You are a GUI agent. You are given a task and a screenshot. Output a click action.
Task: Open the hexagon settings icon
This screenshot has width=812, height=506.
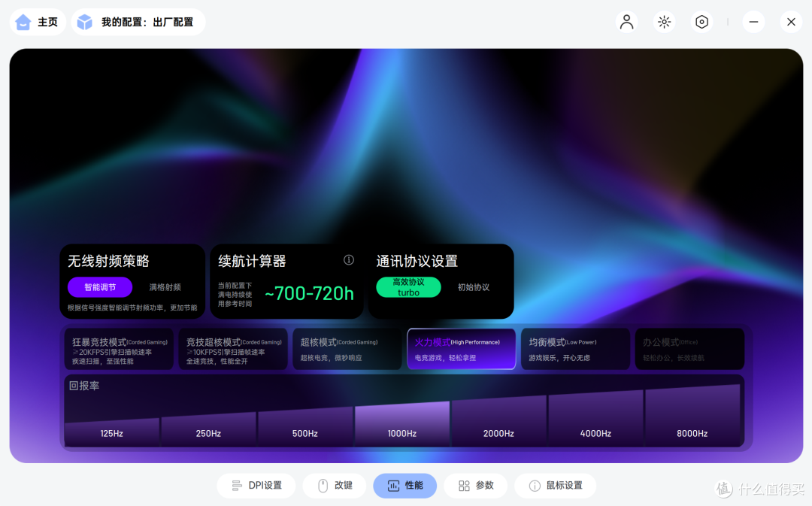point(701,23)
